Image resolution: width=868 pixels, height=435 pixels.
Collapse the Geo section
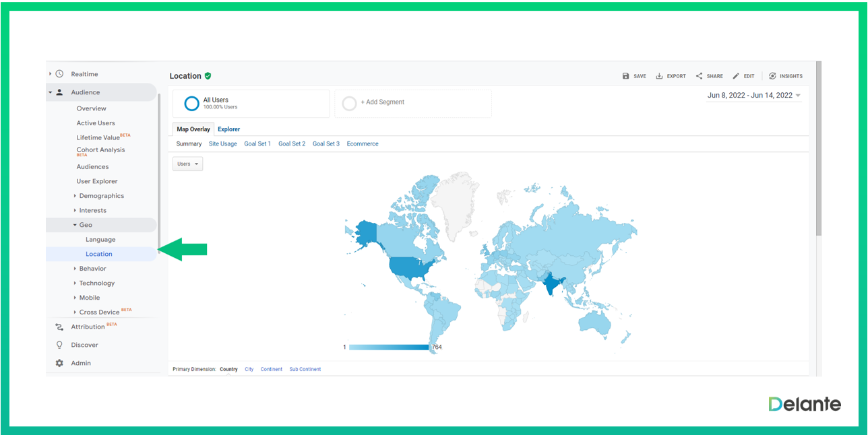(75, 225)
